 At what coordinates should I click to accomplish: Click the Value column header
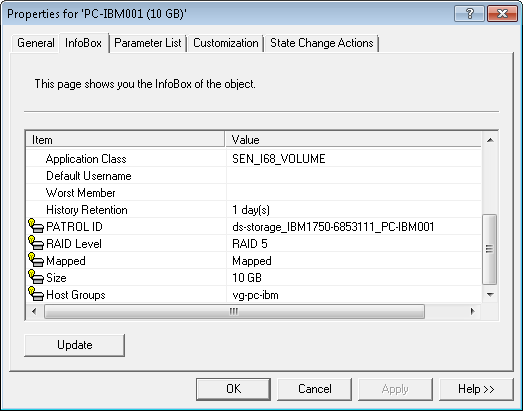click(353, 139)
